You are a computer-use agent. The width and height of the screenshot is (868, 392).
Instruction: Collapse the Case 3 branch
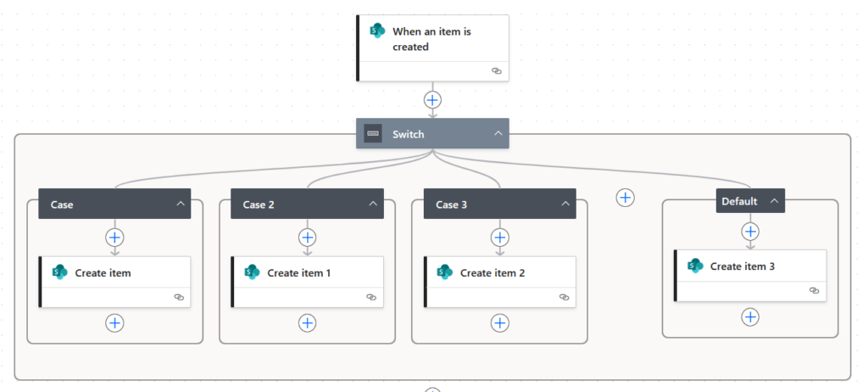coord(565,204)
